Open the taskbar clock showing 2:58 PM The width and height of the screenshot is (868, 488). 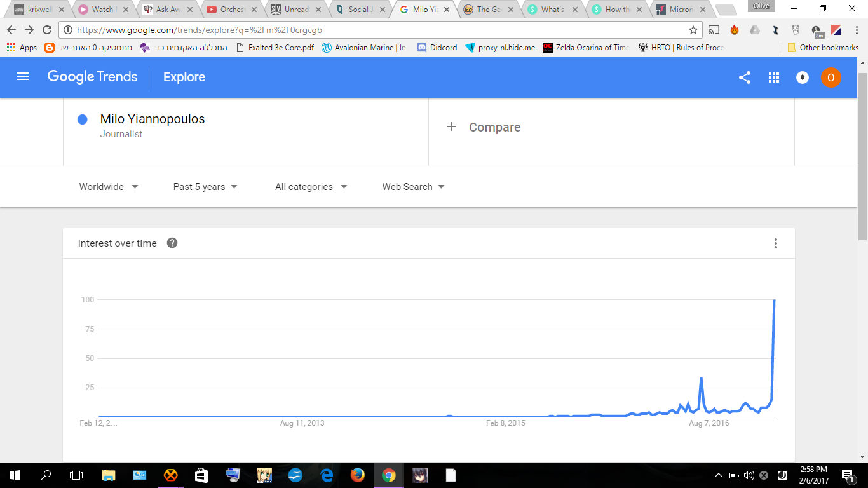point(815,475)
